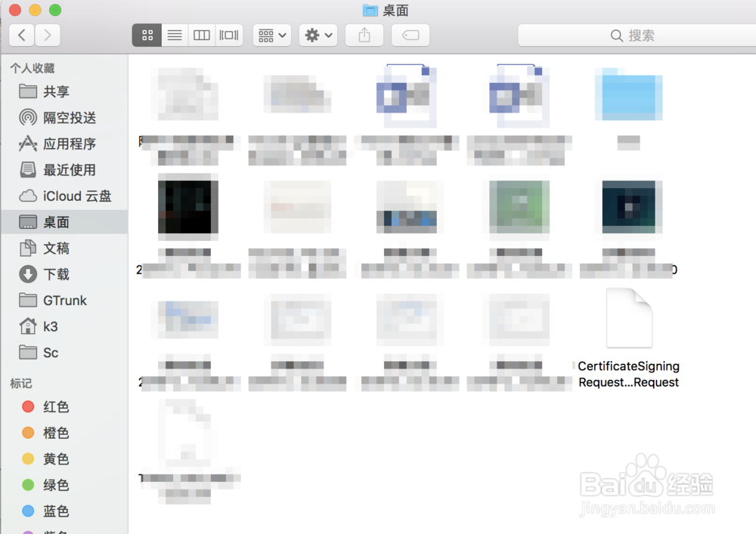Select the blue folder icon
Viewport: 756px width, 534px height.
tap(629, 94)
